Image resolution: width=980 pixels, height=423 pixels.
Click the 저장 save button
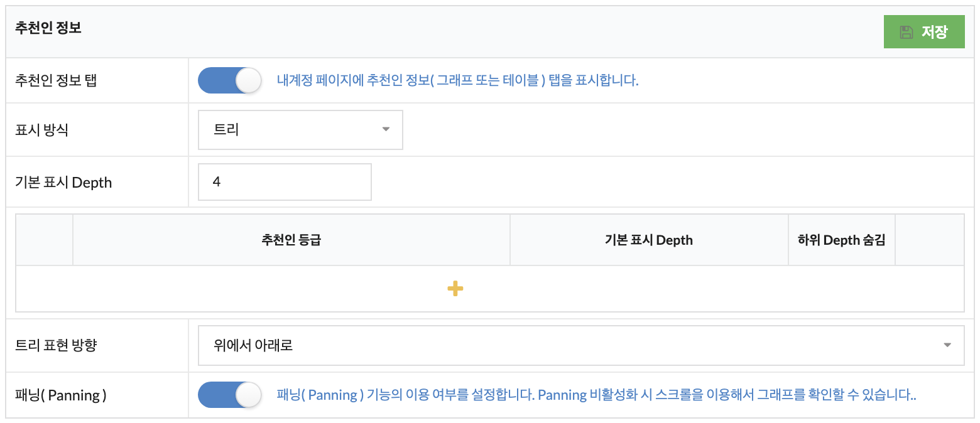coord(923,32)
